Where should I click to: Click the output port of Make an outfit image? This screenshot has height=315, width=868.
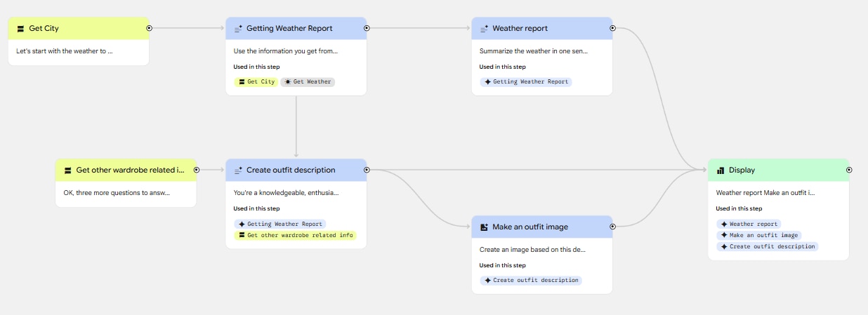point(612,227)
